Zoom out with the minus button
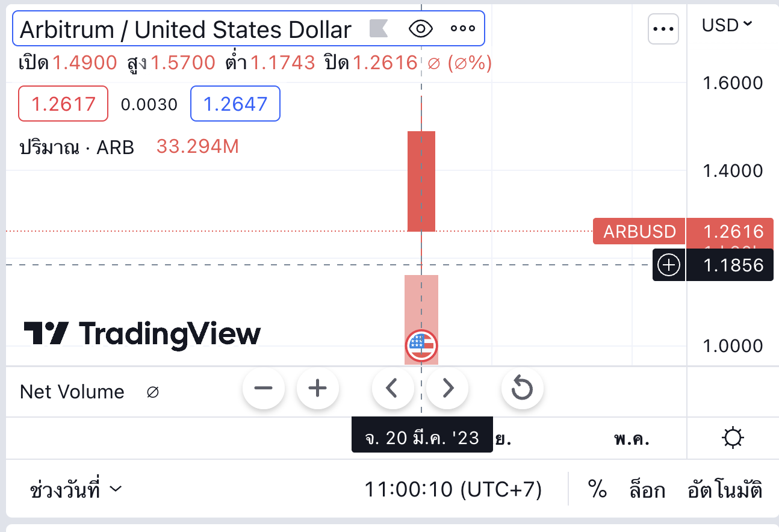Viewport: 779px width, 532px height. (x=264, y=388)
